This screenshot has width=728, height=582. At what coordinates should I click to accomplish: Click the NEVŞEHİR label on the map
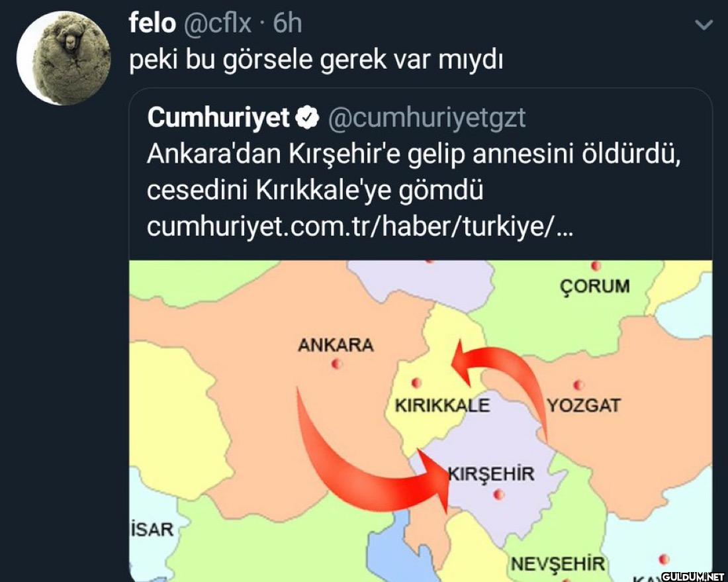click(x=557, y=563)
